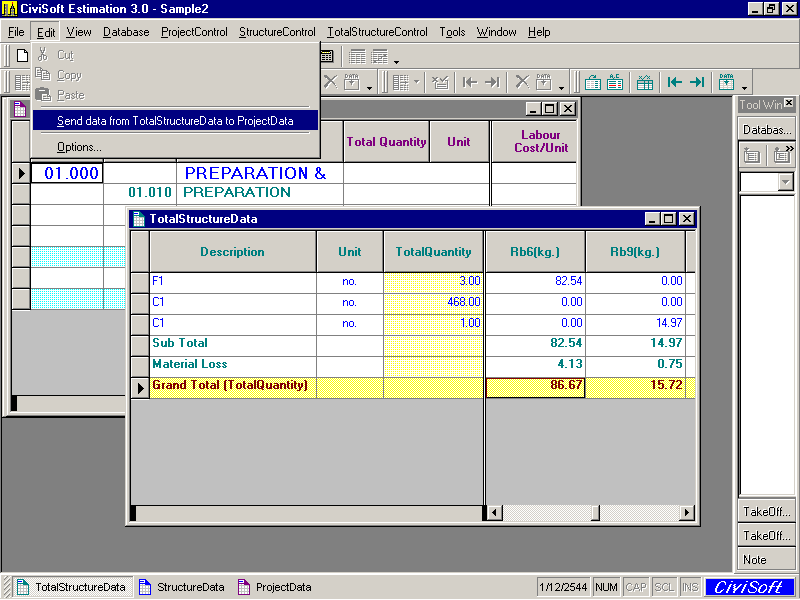Click the ProjectData window title icon
The height and width of the screenshot is (600, 800).
pyautogui.click(x=19, y=109)
